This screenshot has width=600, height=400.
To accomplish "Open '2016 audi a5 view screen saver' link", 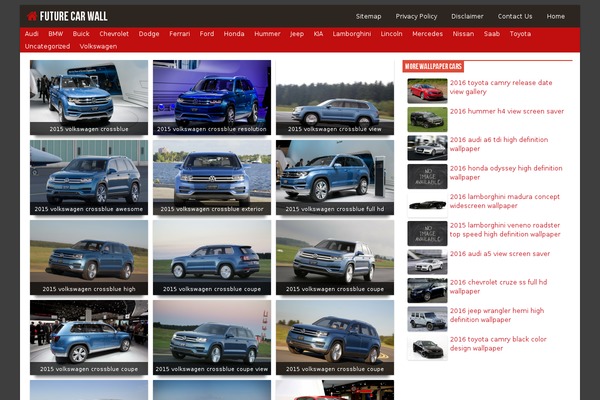I will 500,254.
